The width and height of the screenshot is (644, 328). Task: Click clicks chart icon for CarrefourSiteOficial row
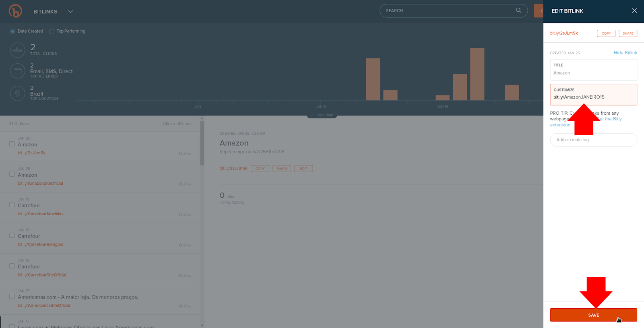(187, 276)
